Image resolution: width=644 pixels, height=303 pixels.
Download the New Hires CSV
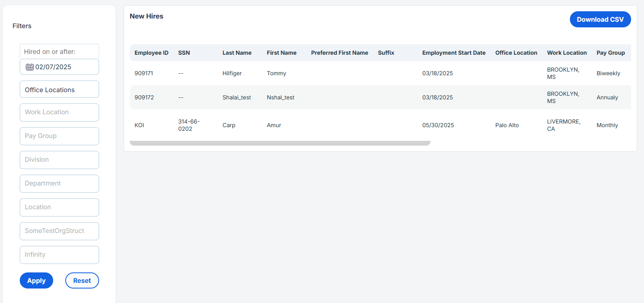point(600,19)
